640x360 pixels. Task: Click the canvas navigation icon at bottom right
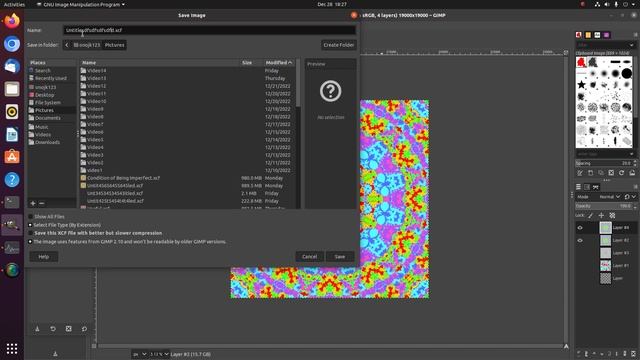566,346
